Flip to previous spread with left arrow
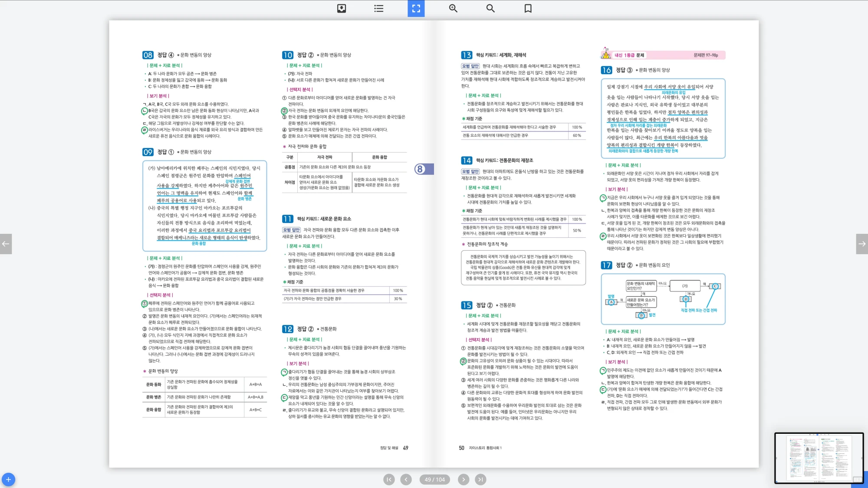 [x=6, y=244]
